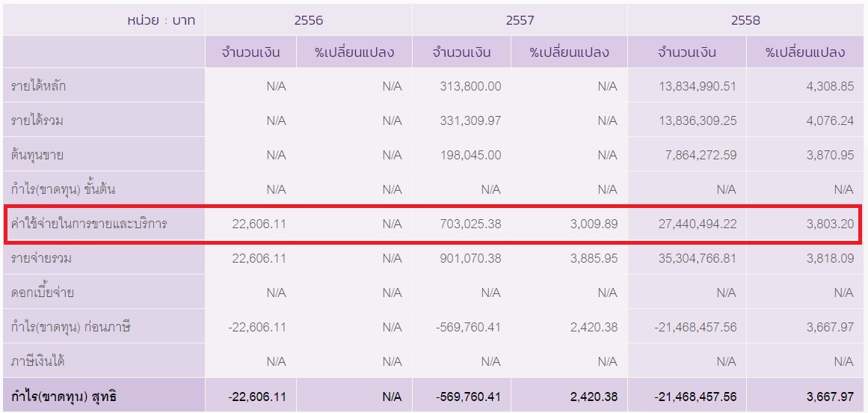The height and width of the screenshot is (413, 868).
Task: Select the ดอกเบี้ยจ่าย row label
Action: [x=43, y=293]
